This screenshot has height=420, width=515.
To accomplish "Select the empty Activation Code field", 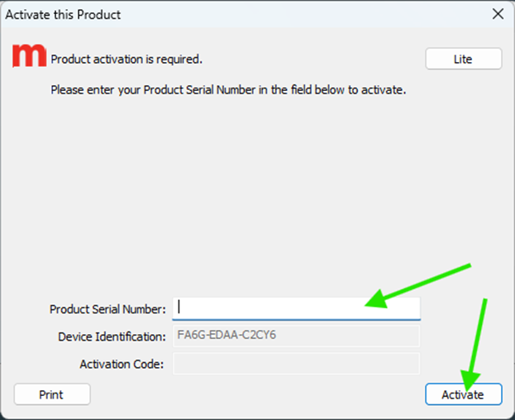I will 296,364.
